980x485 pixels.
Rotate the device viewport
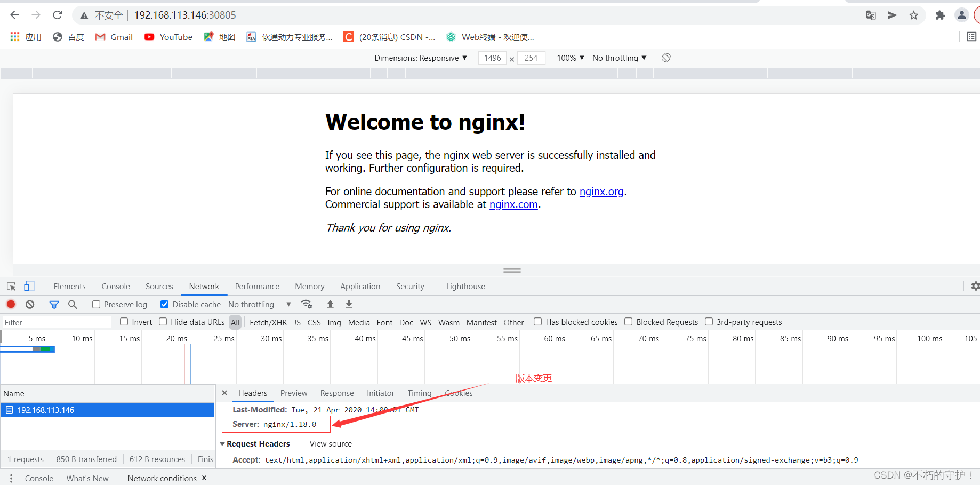click(x=666, y=58)
